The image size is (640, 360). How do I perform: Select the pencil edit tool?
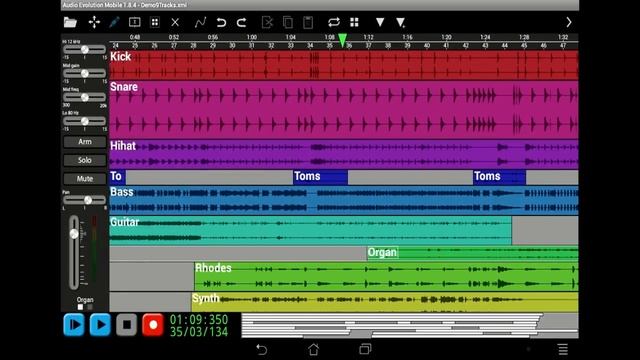(114, 22)
